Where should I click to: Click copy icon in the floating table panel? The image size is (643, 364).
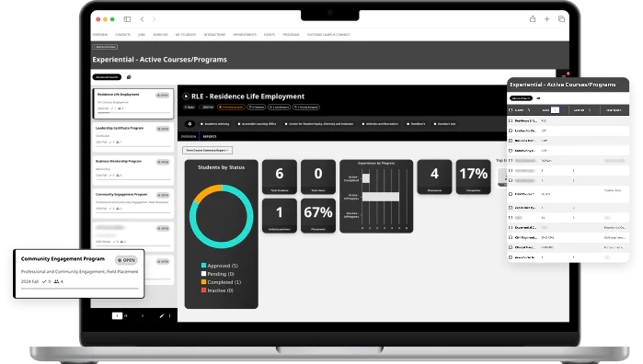[538, 98]
